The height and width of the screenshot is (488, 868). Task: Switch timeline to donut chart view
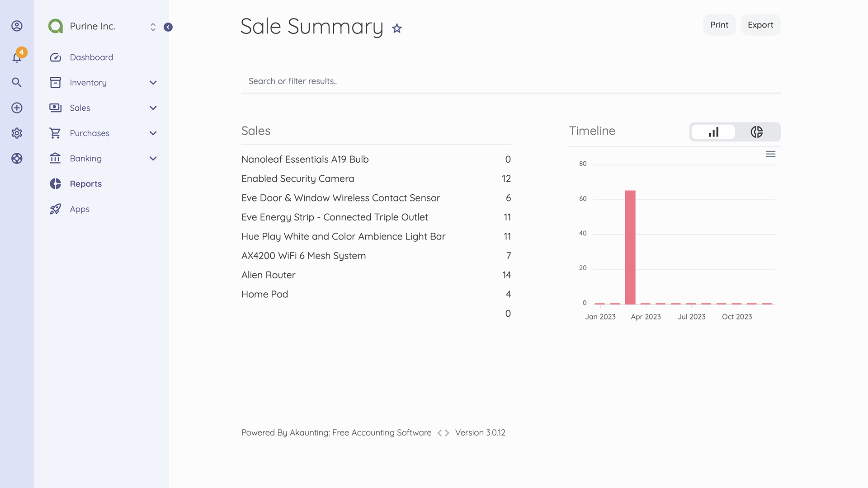pos(757,132)
